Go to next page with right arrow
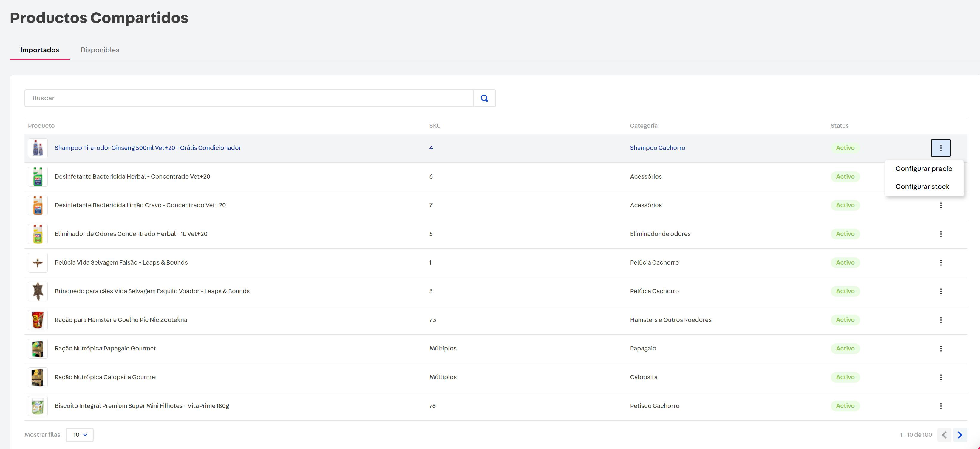The image size is (980, 449). [x=960, y=435]
